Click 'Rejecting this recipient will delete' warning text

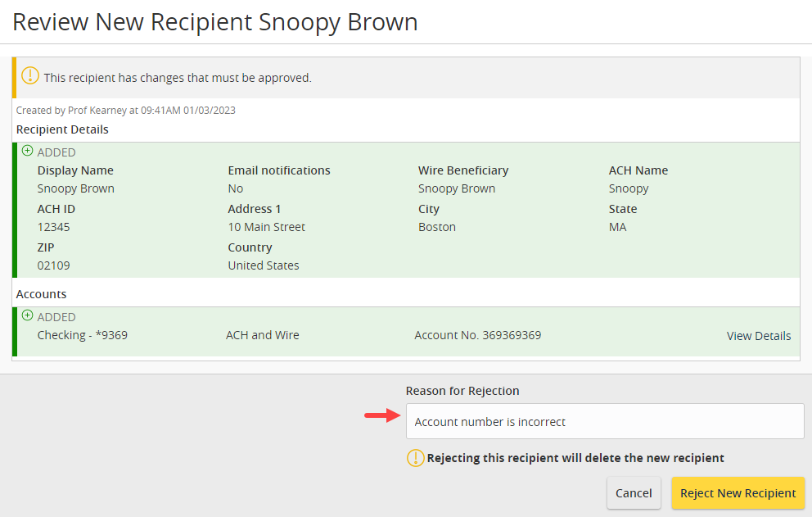pyautogui.click(x=575, y=458)
